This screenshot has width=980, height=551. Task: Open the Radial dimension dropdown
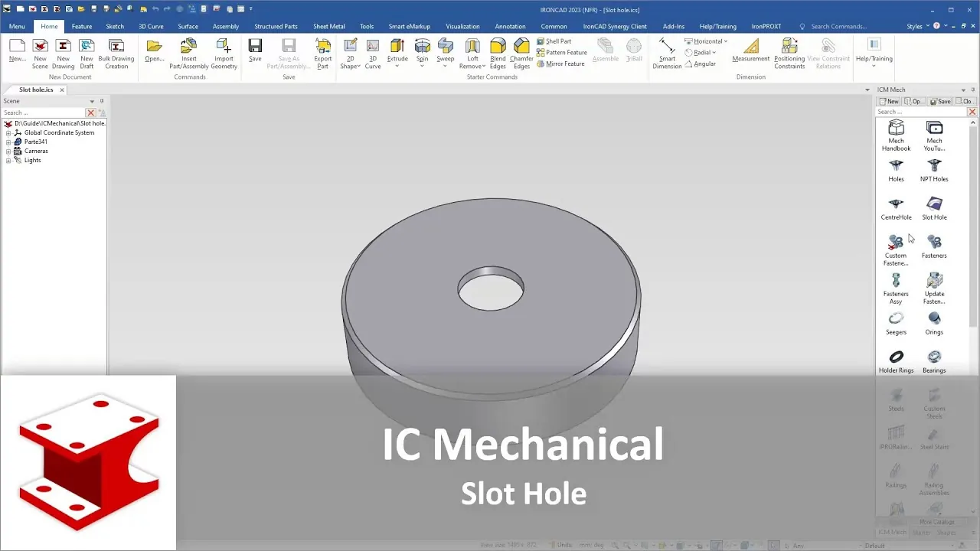click(x=714, y=53)
